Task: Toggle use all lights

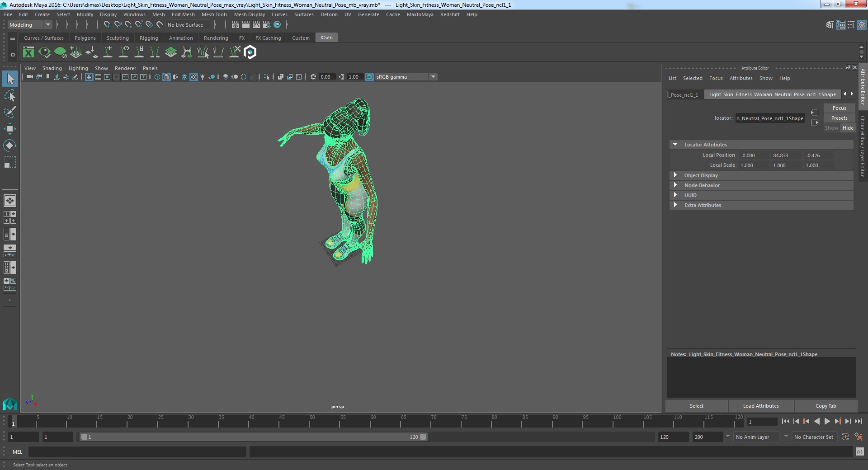Action: pos(203,77)
